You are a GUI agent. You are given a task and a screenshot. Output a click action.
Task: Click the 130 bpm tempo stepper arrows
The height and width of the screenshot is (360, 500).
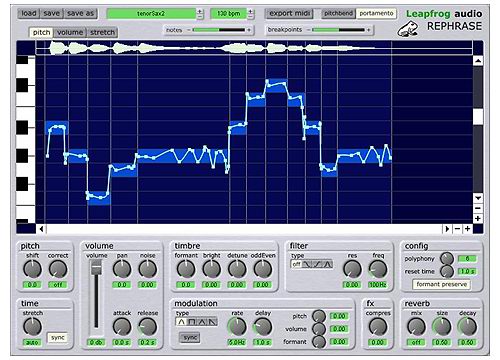click(251, 14)
